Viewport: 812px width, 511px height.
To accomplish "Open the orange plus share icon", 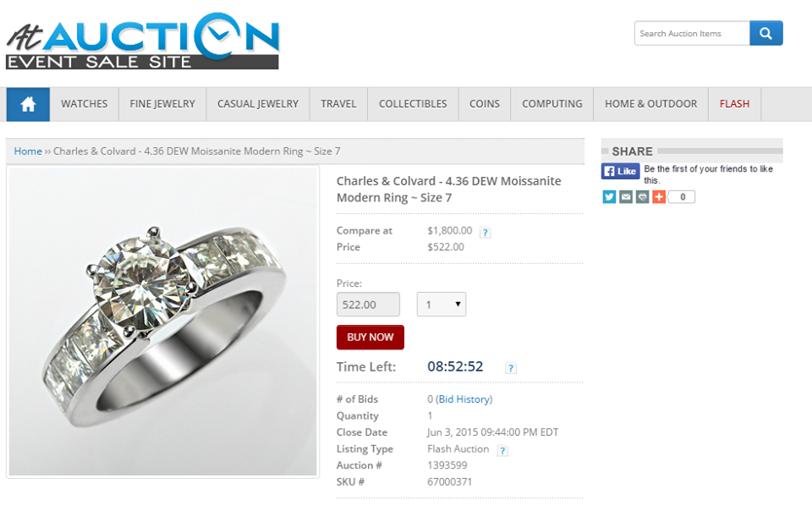I will [x=659, y=197].
